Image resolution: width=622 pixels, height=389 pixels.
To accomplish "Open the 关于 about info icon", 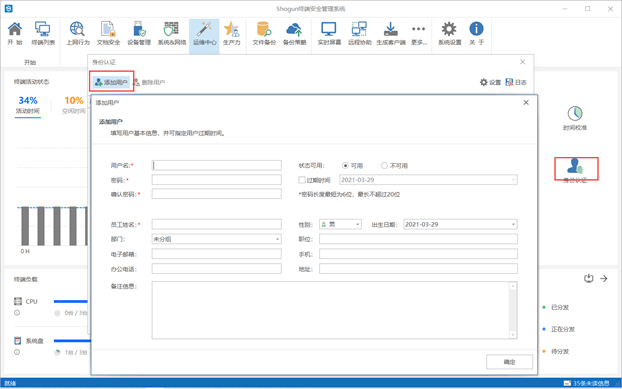I will pyautogui.click(x=476, y=33).
